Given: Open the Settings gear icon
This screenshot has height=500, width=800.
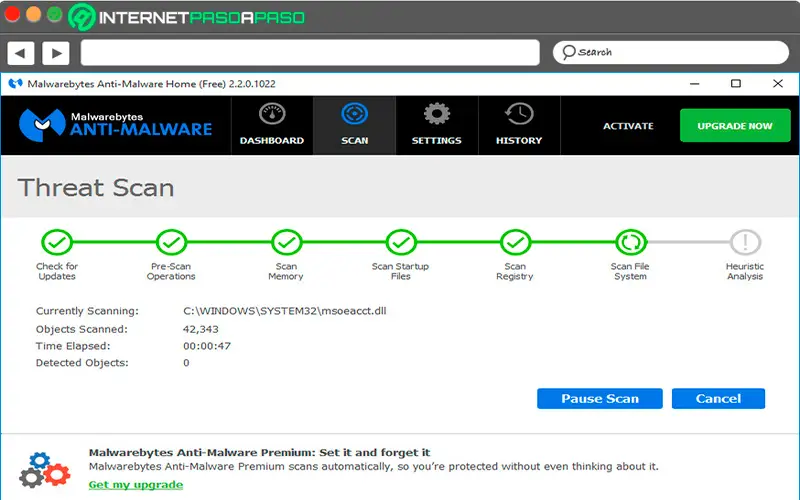Looking at the screenshot, I should click(x=437, y=114).
